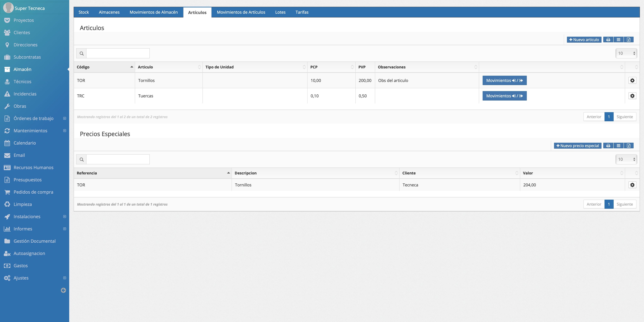Screen dimensions: 644x322
Task: Open gear settings for Tornillos article
Action: coord(632,81)
